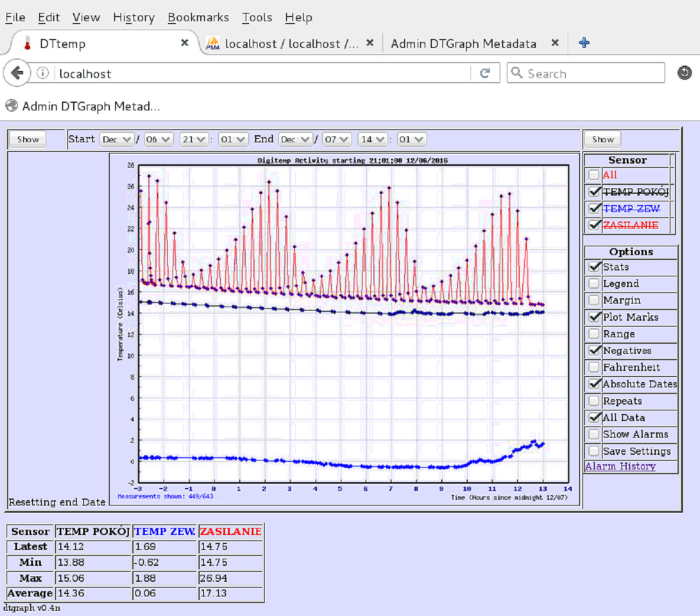The image size is (700, 616).
Task: Tick the Show Alarms checkbox
Action: 594,435
